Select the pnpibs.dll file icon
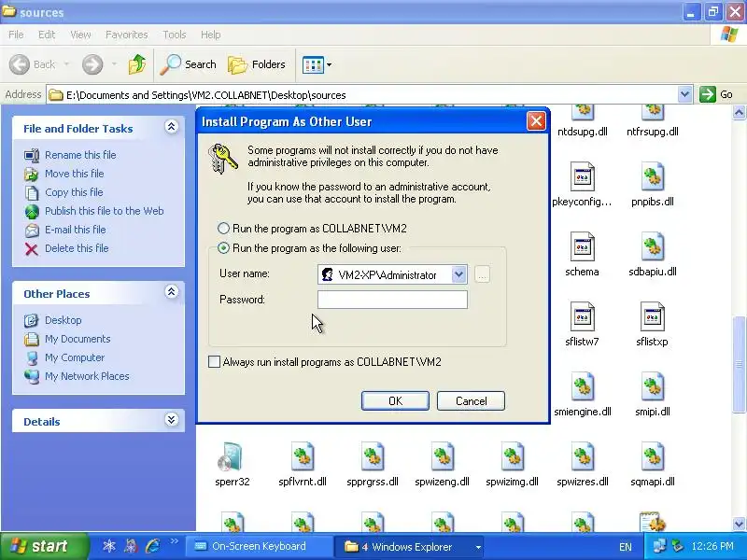The image size is (747, 560). 652,177
